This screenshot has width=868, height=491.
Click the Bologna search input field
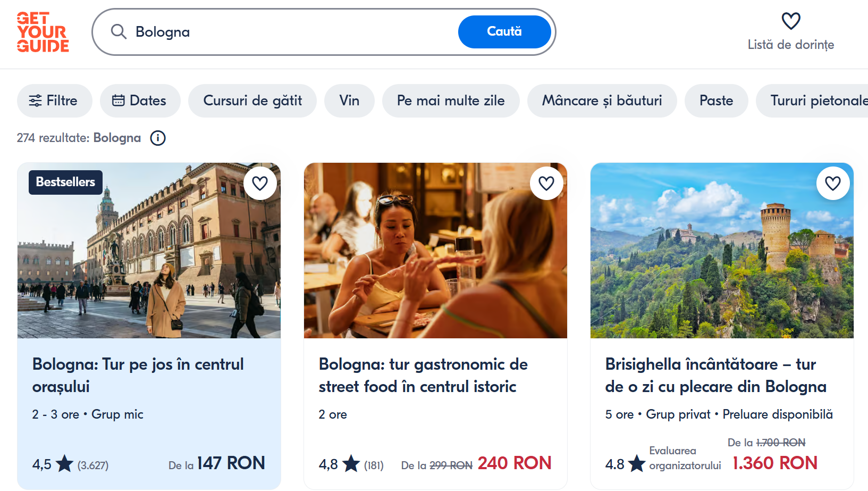(292, 32)
